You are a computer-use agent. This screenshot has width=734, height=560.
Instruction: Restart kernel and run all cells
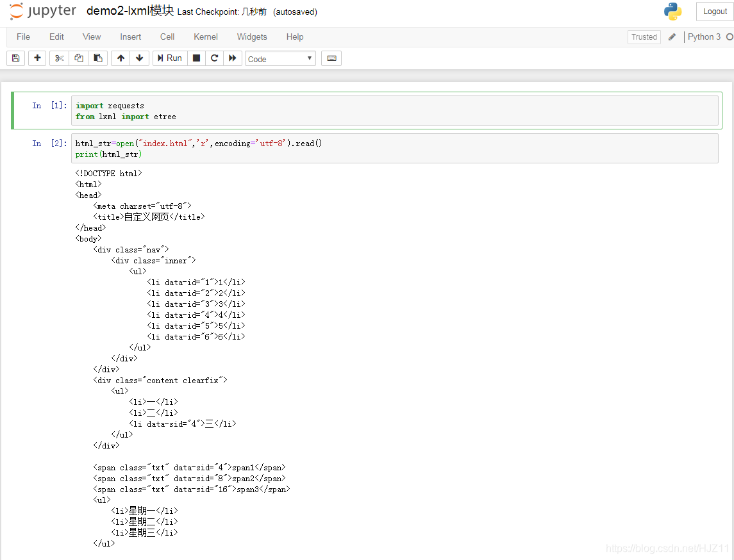pyautogui.click(x=232, y=58)
